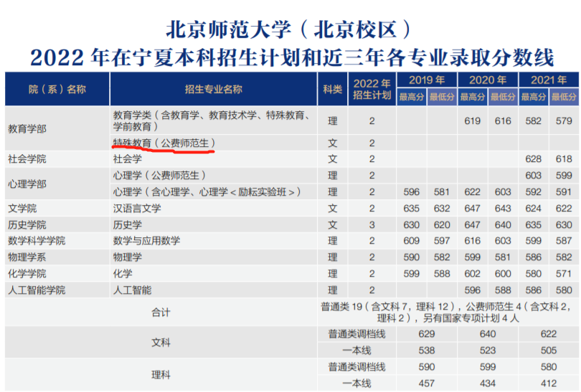
Task: Click the 2020年 column header
Action: (x=488, y=80)
